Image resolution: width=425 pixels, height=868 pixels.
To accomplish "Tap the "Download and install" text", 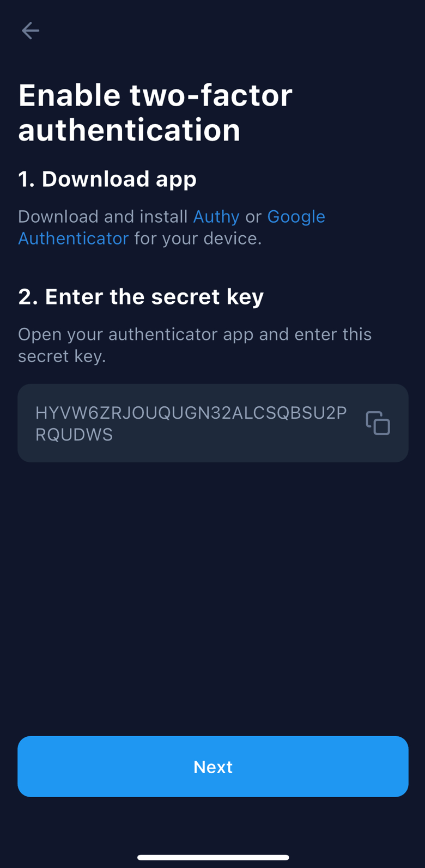I will click(103, 217).
